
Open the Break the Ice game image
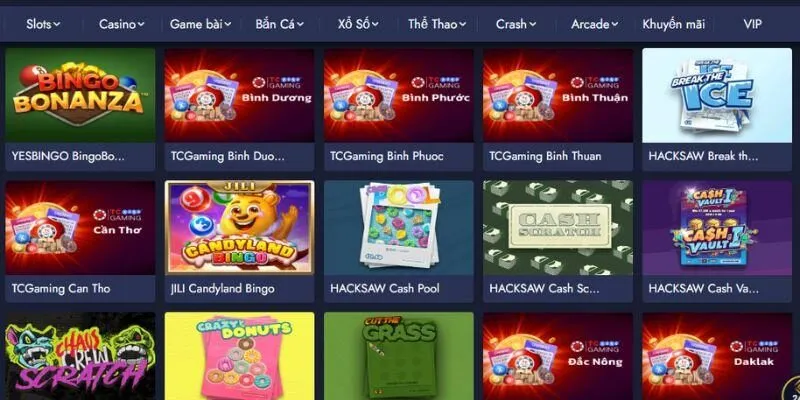[717, 95]
